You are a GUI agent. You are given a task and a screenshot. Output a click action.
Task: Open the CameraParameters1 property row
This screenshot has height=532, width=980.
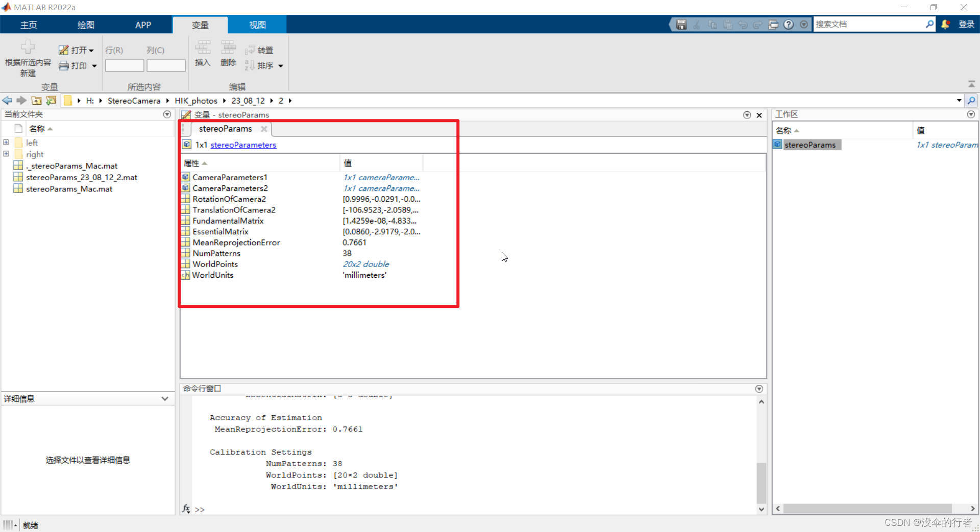coord(230,177)
